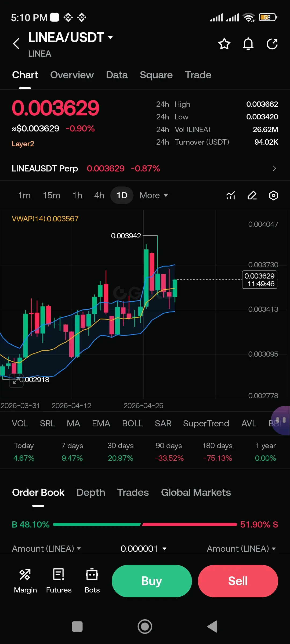
Task: Switch to the Data tab
Action: tap(117, 75)
